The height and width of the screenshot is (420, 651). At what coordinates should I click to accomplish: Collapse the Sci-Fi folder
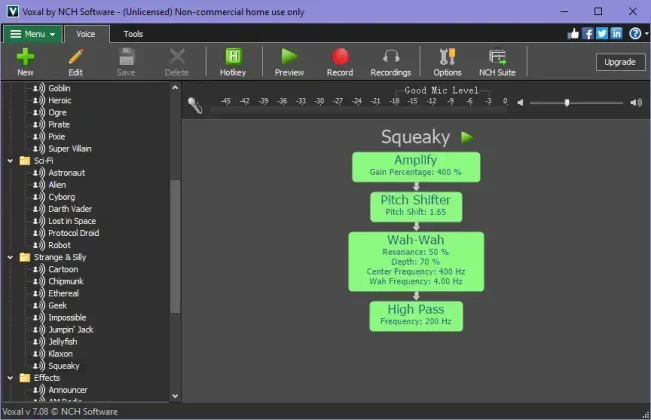tap(10, 161)
